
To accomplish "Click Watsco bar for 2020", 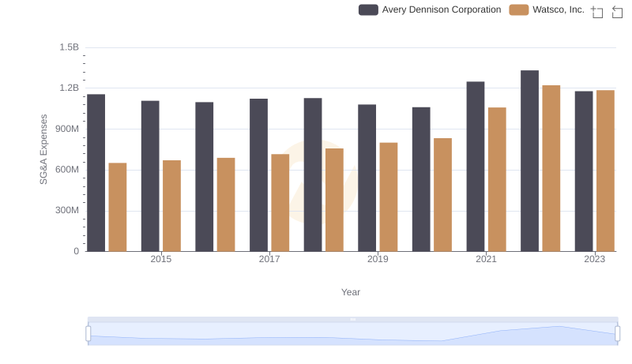I will coord(443,195).
